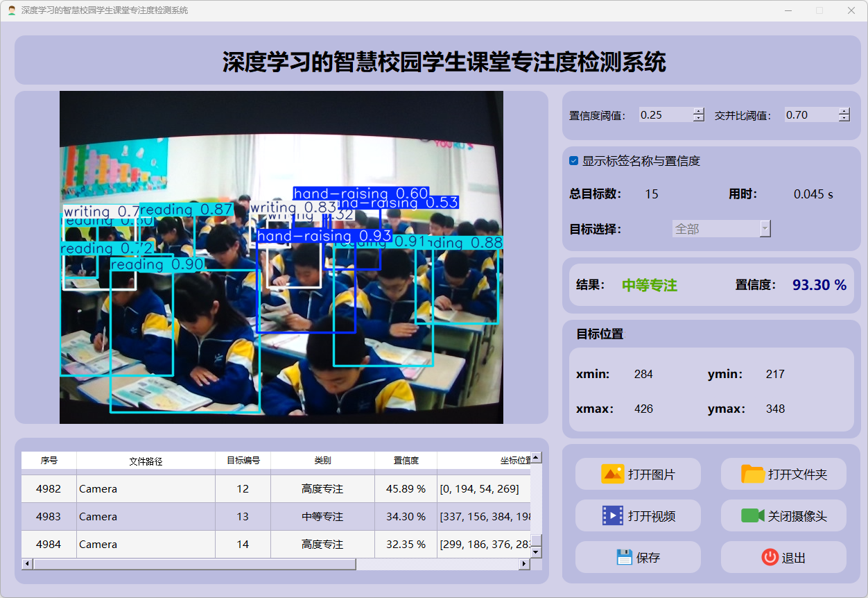This screenshot has width=868, height=598.
Task: Decrease the IoU threshold with down arrow
Action: point(844,119)
